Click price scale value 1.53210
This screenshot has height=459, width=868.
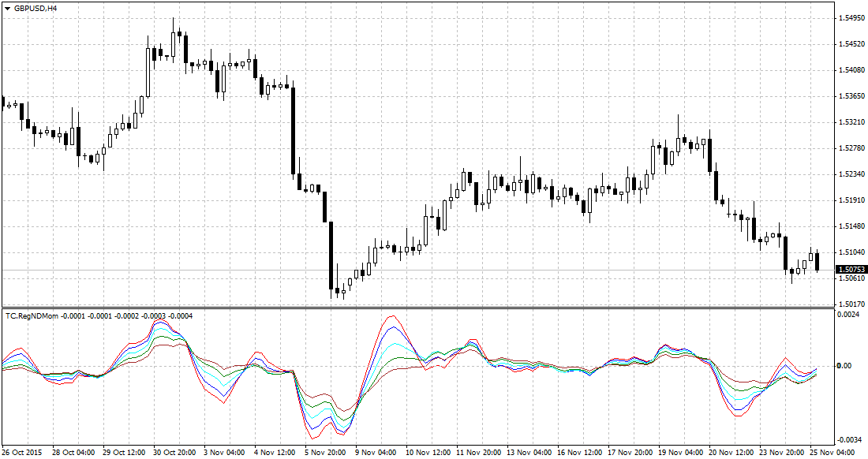(851, 122)
